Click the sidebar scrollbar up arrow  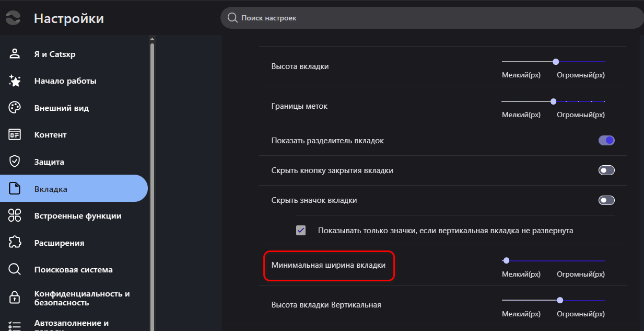tap(153, 39)
